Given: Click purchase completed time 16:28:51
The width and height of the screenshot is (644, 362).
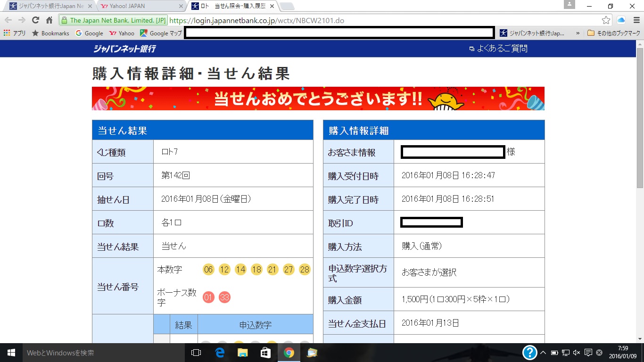Looking at the screenshot, I should tap(448, 199).
